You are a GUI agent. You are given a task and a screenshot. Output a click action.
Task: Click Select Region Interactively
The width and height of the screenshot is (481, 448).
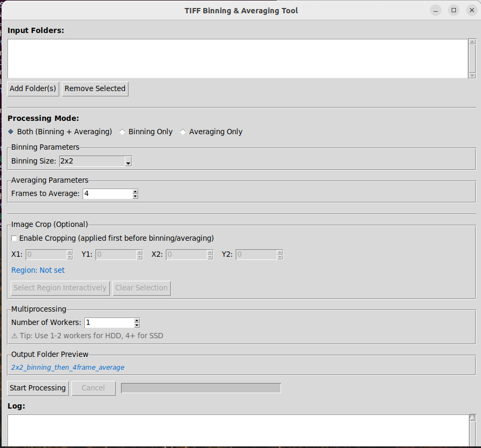60,288
